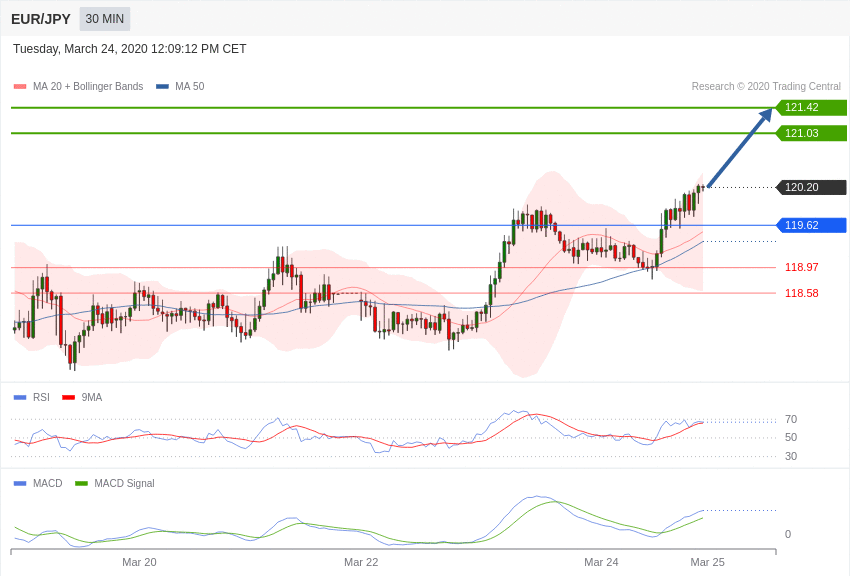Click the Mar 24 date axis label

[x=601, y=562]
